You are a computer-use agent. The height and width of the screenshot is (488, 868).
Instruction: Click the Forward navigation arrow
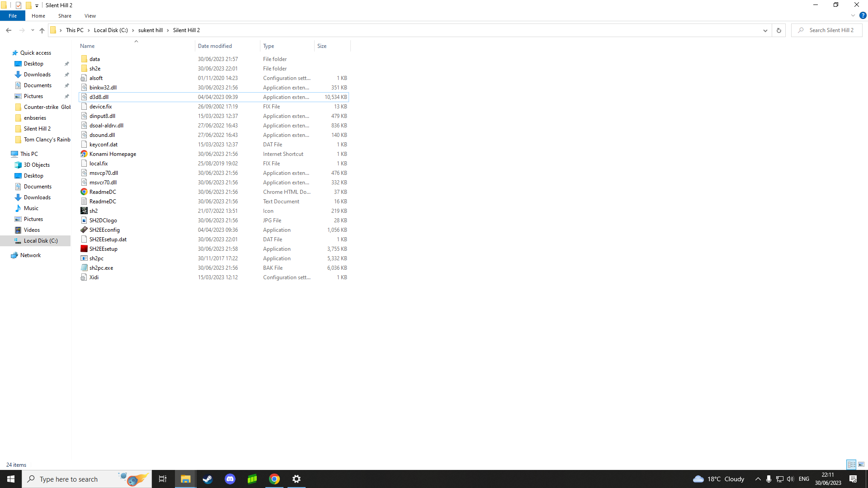pos(22,30)
